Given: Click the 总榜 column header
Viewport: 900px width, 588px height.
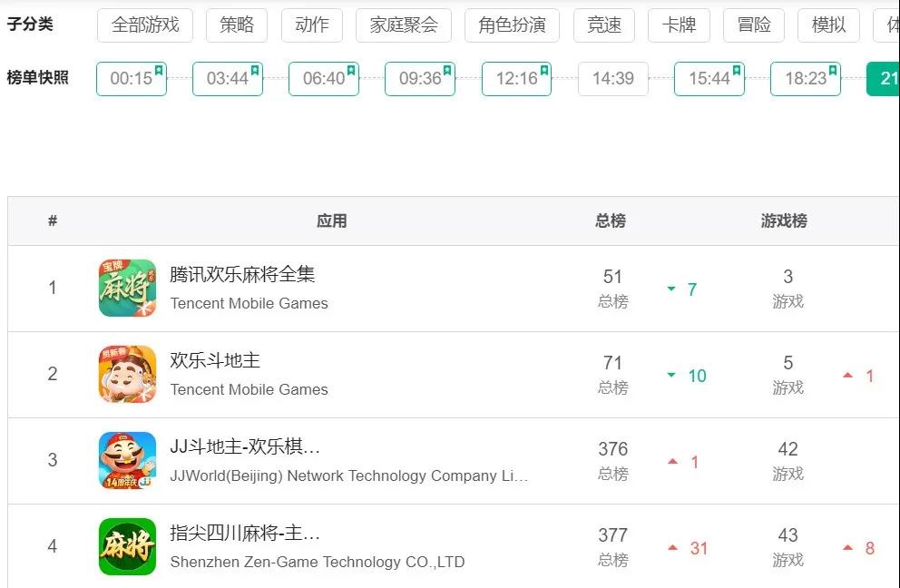Looking at the screenshot, I should coord(611,220).
